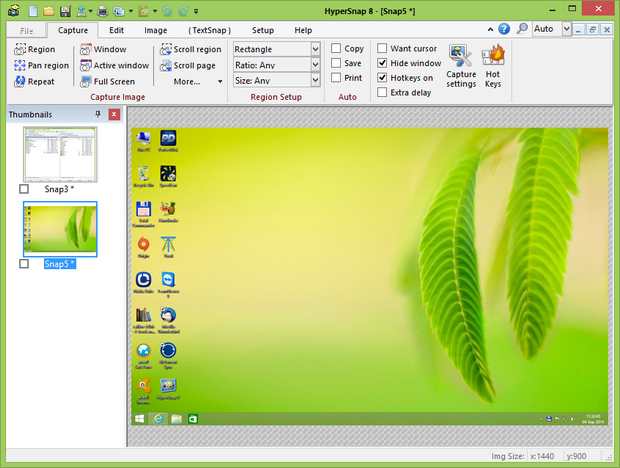Capture the Active window
620x468 pixels.
click(115, 65)
